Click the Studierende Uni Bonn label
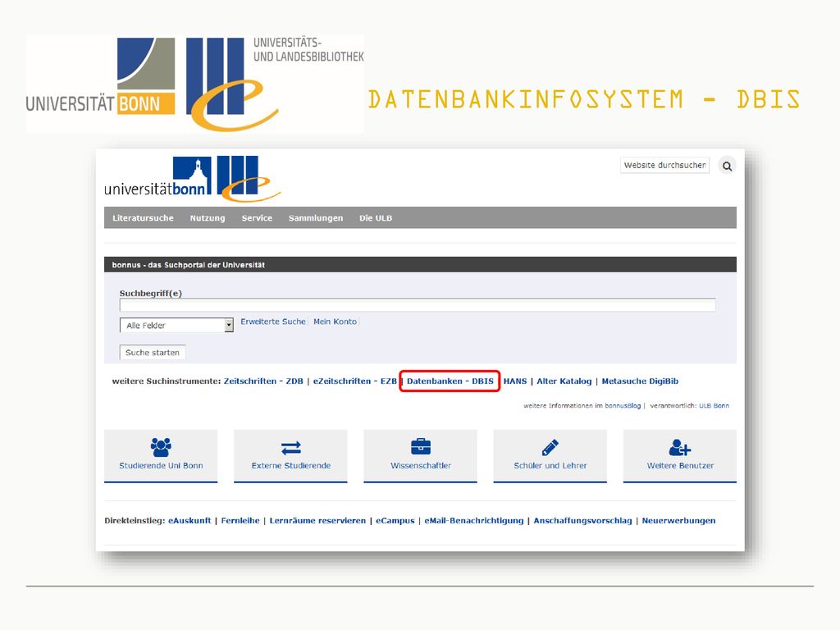The image size is (840, 630). pos(161,466)
